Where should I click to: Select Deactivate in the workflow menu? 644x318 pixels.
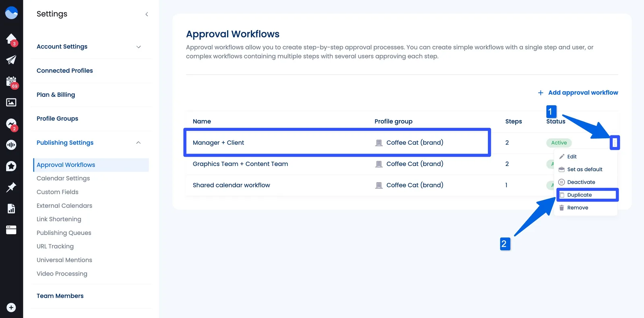pos(581,182)
